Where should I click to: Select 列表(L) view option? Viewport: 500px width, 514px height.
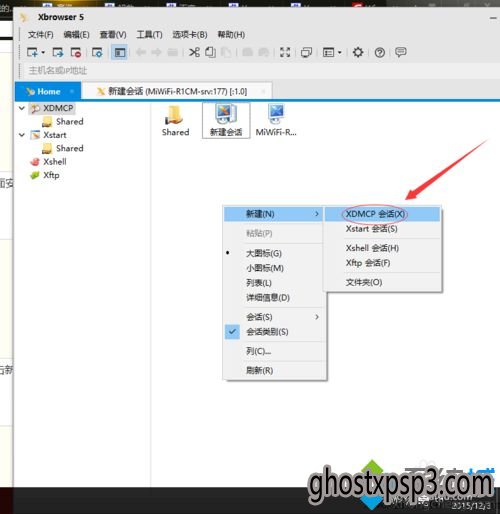(274, 283)
